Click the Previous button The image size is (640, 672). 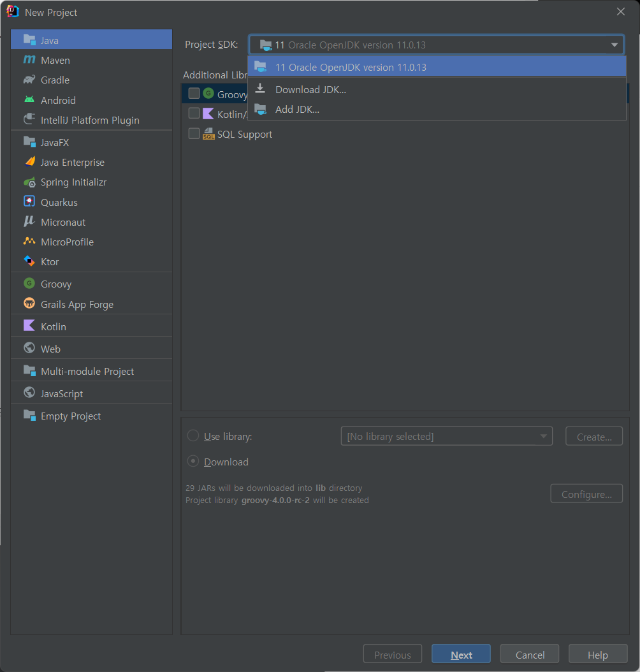click(393, 655)
